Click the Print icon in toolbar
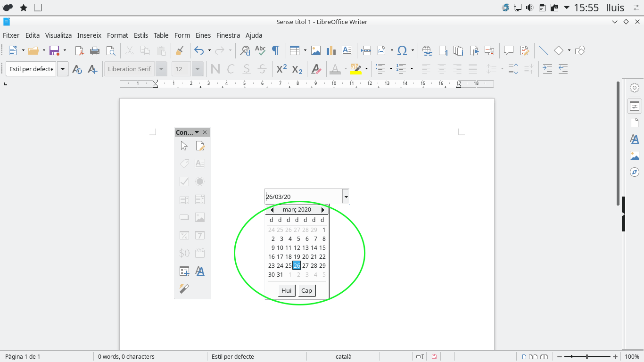Image resolution: width=644 pixels, height=362 pixels. point(95,50)
